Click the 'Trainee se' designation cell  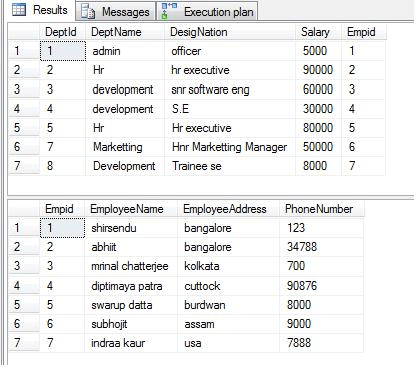(x=230, y=166)
